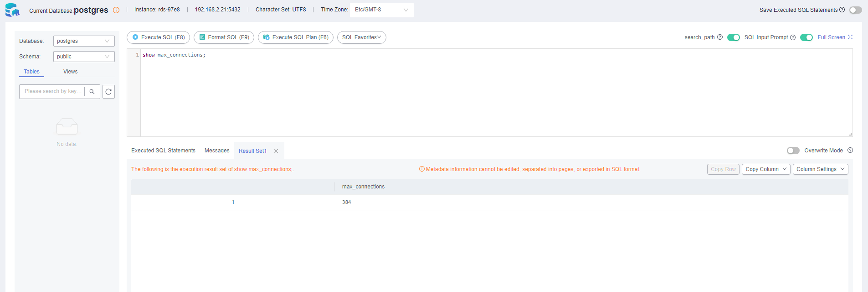Open the Executed SQL Statements tab
This screenshot has height=292, width=868.
click(x=163, y=151)
